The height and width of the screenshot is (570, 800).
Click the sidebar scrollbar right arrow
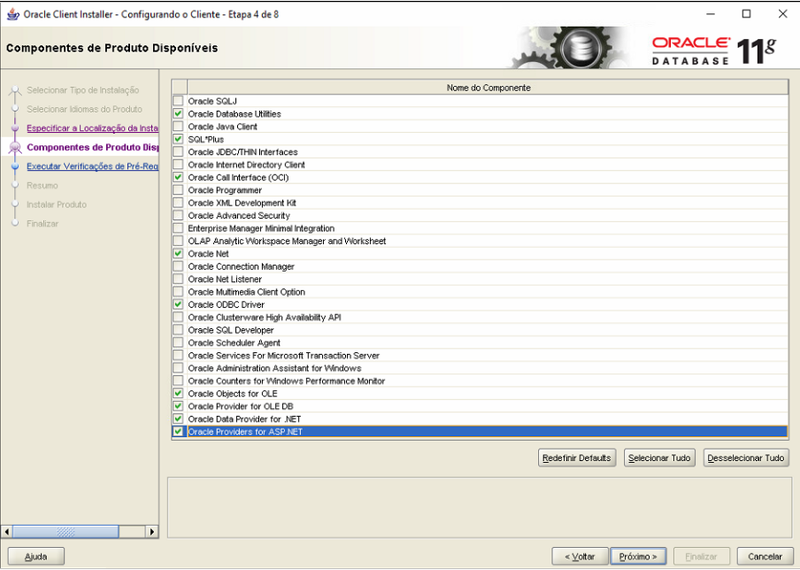pos(152,532)
